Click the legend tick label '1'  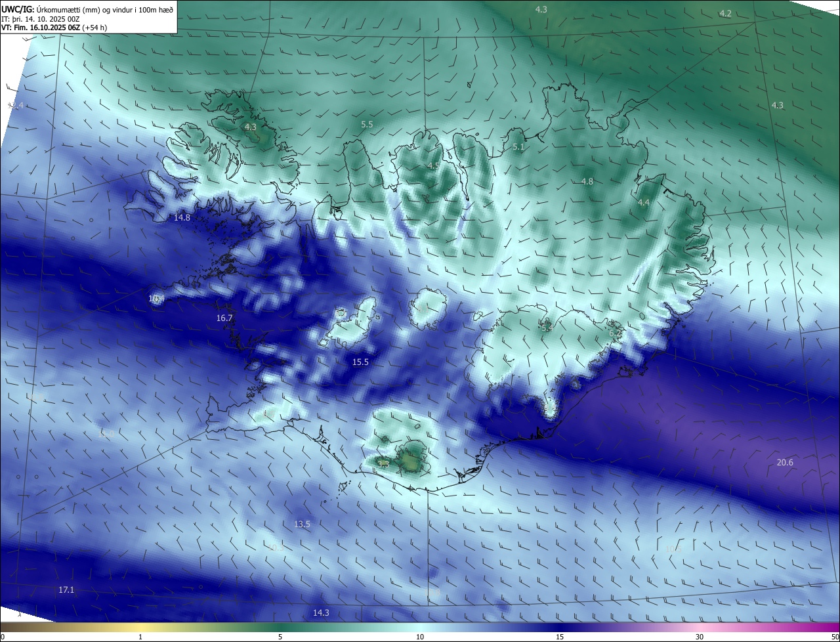pos(140,637)
